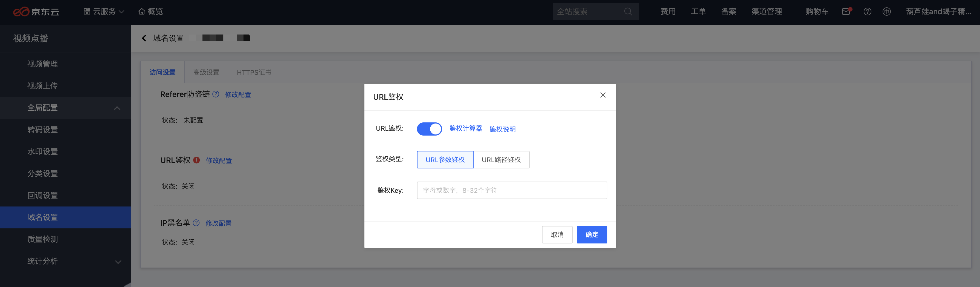Click the 取消 button
Image resolution: width=980 pixels, height=287 pixels.
557,235
